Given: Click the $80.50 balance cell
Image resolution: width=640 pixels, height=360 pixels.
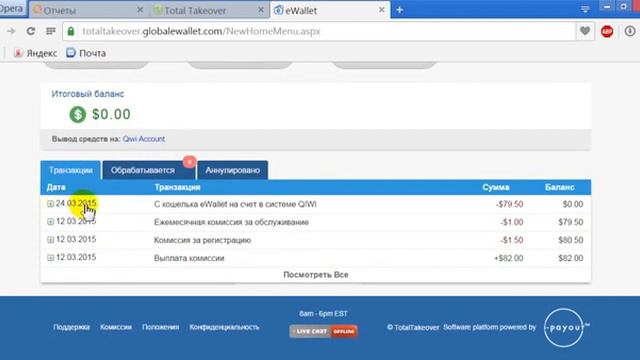Looking at the screenshot, I should pyautogui.click(x=571, y=240).
